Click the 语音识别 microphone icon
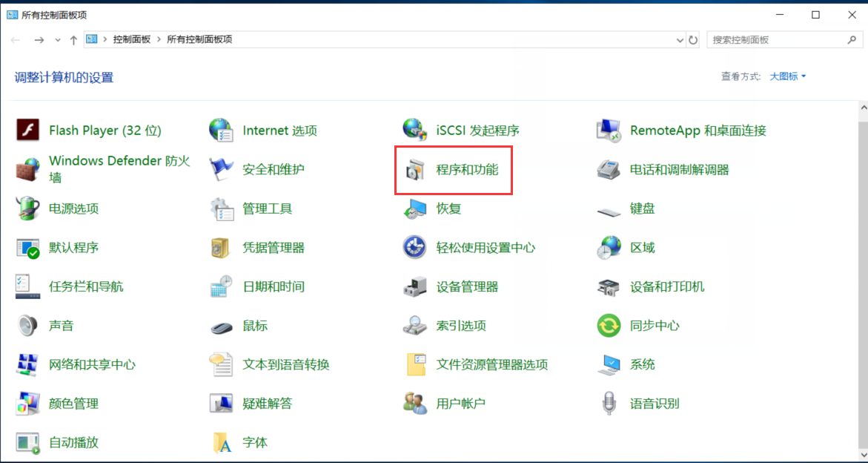The width and height of the screenshot is (868, 463). pyautogui.click(x=609, y=403)
